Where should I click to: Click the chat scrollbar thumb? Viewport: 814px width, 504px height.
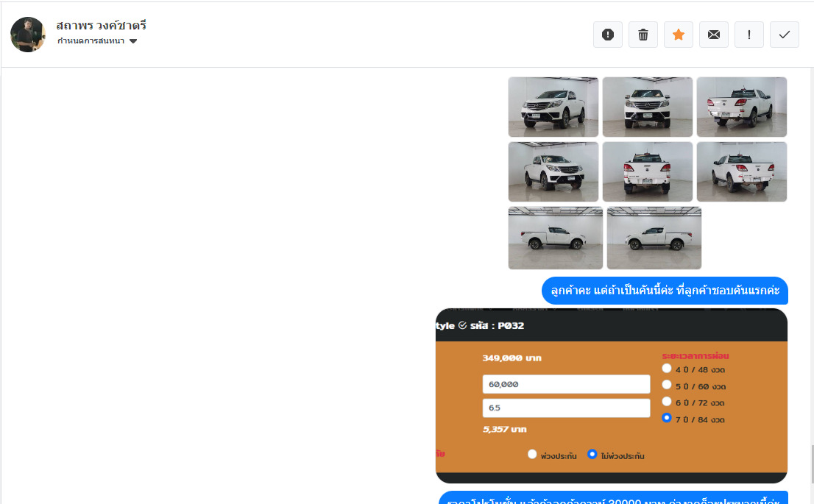click(811, 464)
